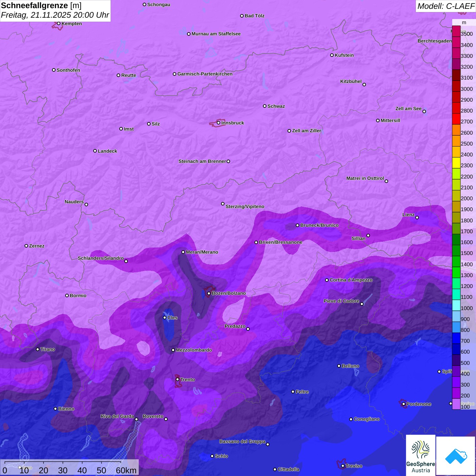Select the green 1500 m legend swatch

coord(456,250)
